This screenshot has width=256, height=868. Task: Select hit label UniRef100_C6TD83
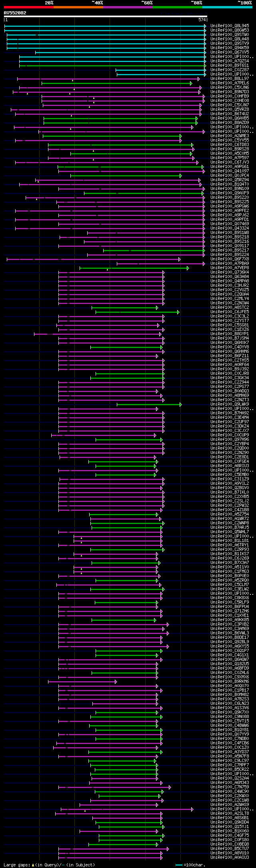(x=230, y=144)
